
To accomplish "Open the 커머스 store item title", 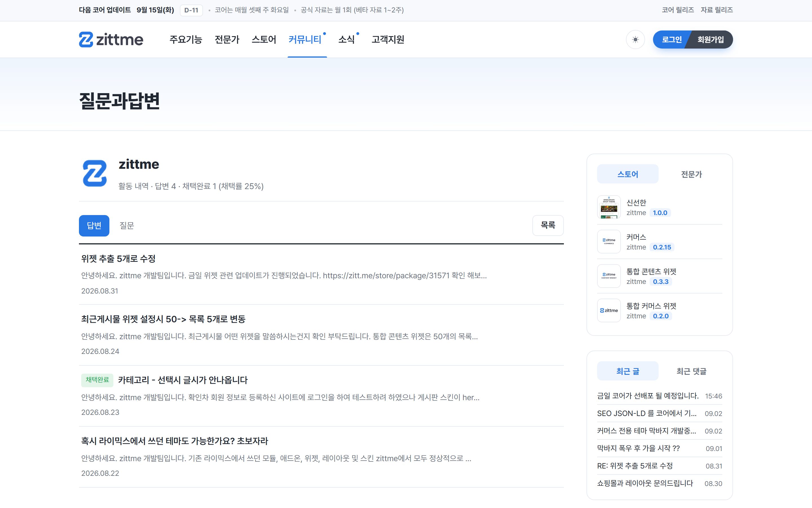I will (x=636, y=237).
